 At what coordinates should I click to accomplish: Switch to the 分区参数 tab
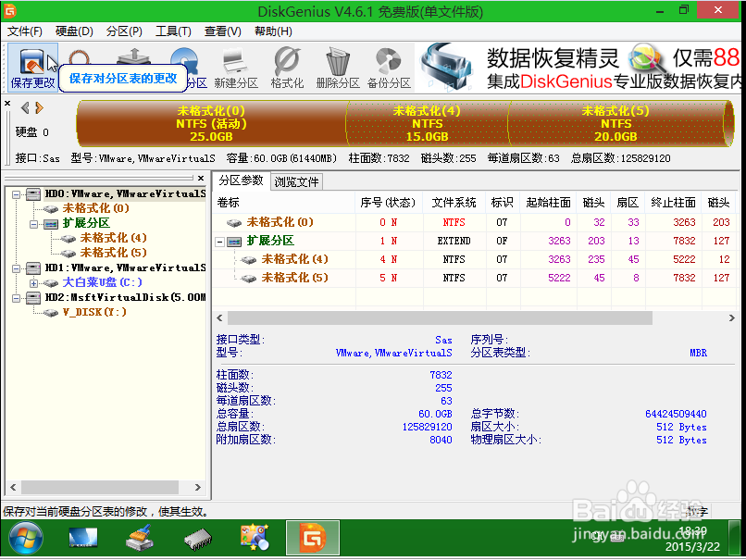click(x=242, y=180)
